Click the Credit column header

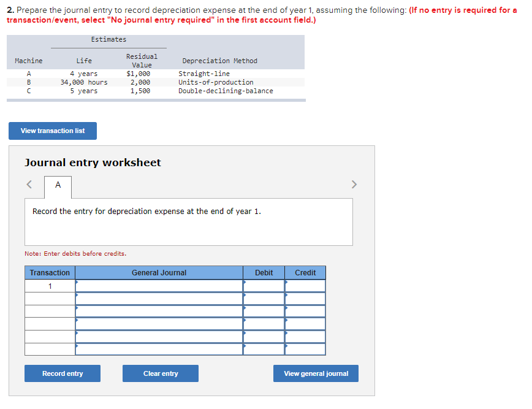pos(305,272)
